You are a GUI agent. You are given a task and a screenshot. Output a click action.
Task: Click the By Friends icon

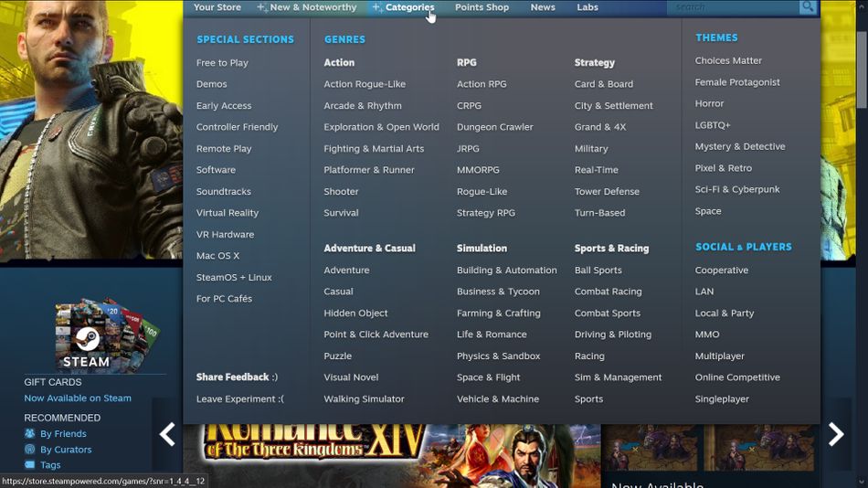click(x=30, y=433)
